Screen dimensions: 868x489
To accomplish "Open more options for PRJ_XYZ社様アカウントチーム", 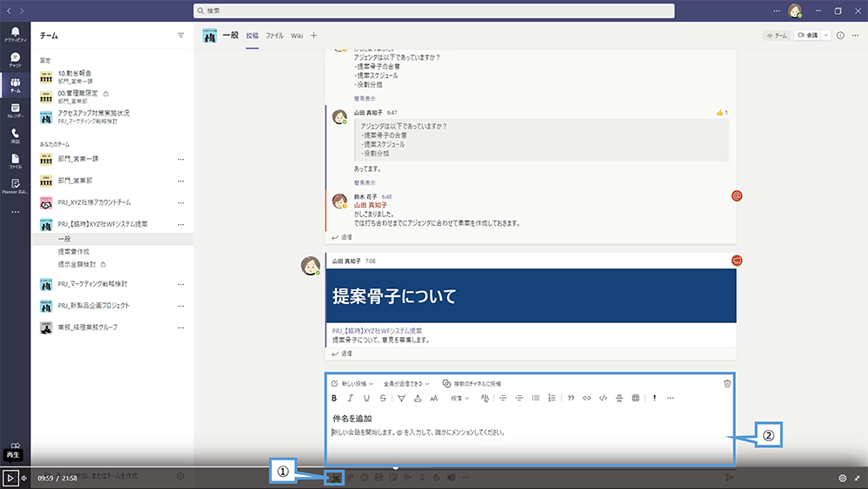I will [x=181, y=202].
